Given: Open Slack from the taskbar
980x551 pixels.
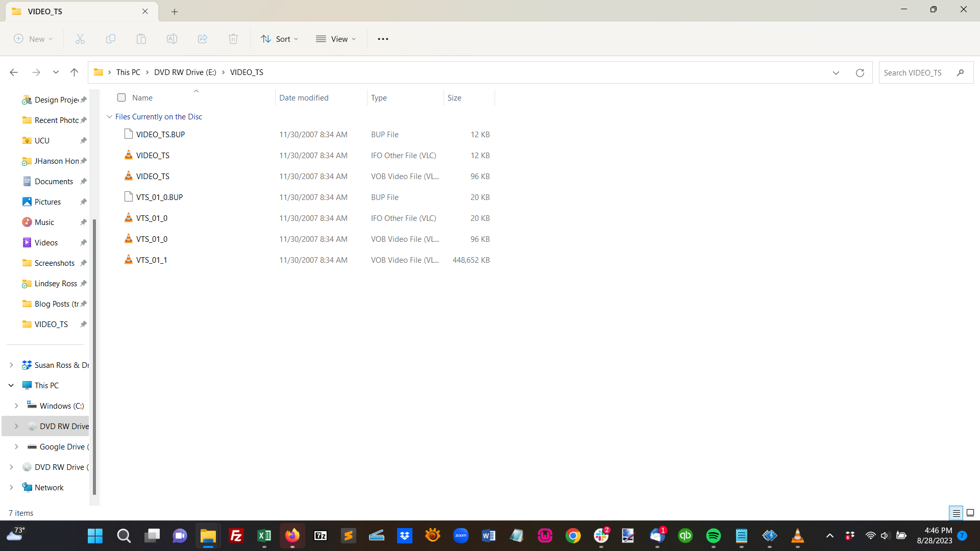Looking at the screenshot, I should 601,536.
